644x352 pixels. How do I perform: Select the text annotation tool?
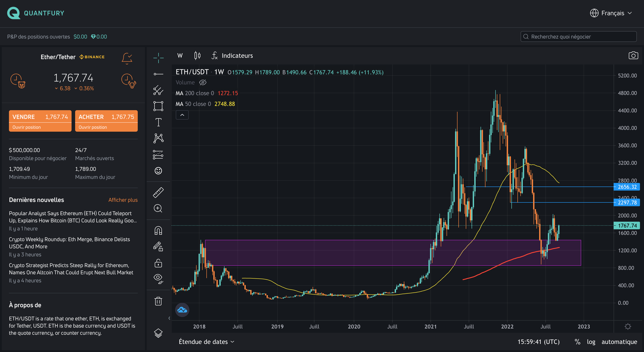coord(158,122)
